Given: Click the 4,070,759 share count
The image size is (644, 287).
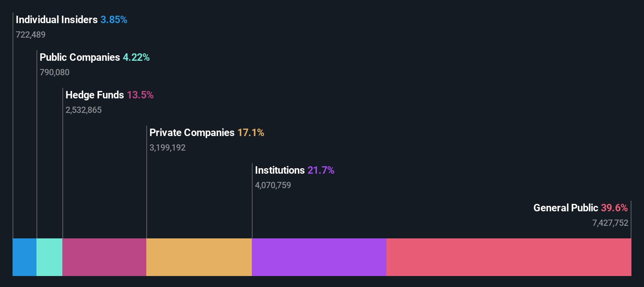Looking at the screenshot, I should pos(273,185).
